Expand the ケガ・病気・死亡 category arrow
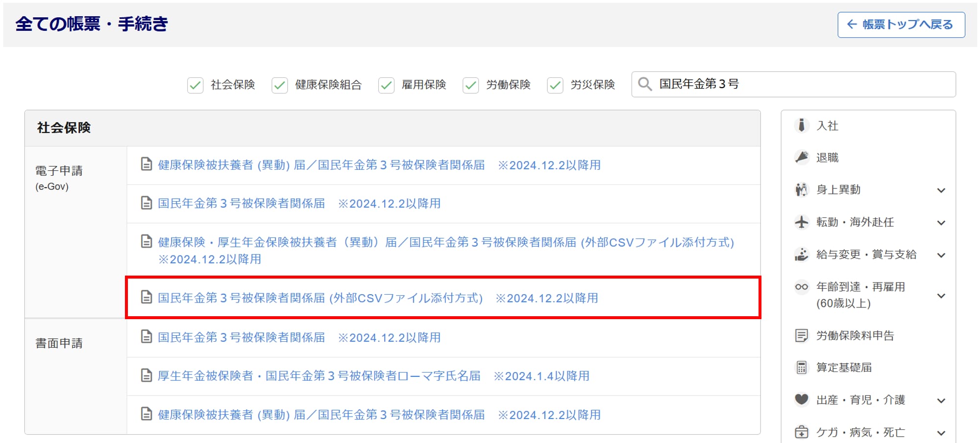This screenshot has width=980, height=443. click(x=941, y=433)
